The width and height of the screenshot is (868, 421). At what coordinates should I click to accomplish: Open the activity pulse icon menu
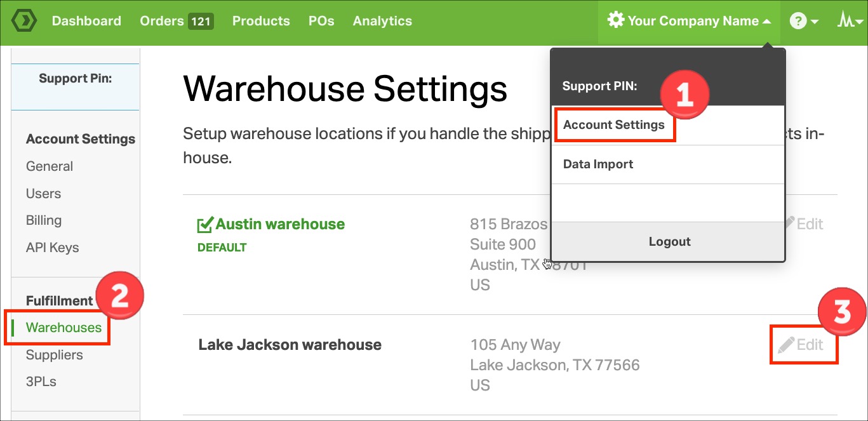[850, 21]
